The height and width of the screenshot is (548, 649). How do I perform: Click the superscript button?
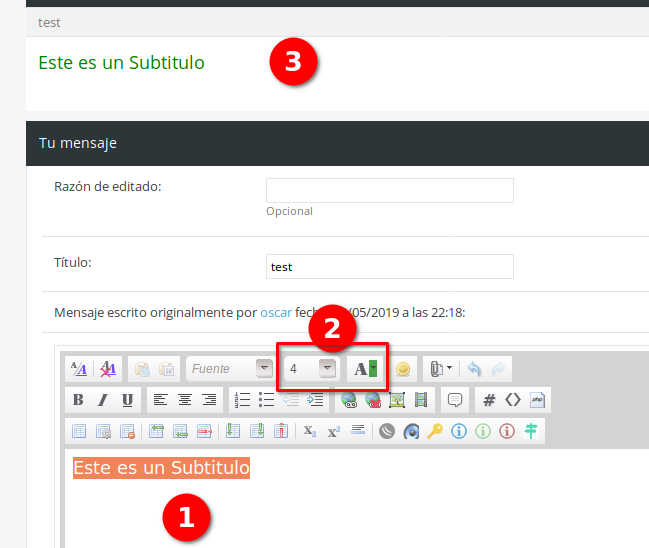(x=334, y=431)
